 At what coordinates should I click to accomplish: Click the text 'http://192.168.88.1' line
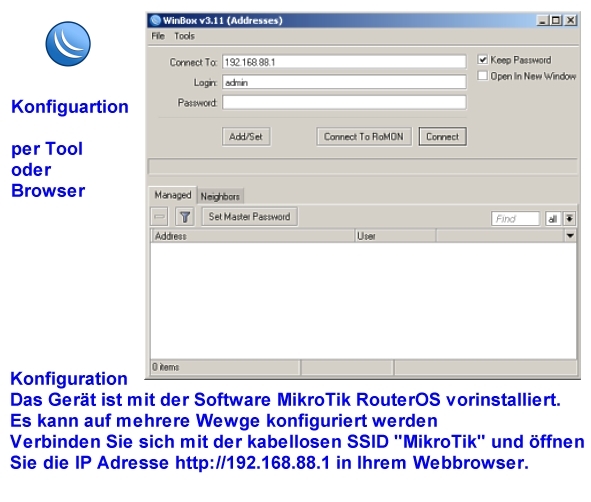[x=252, y=463]
